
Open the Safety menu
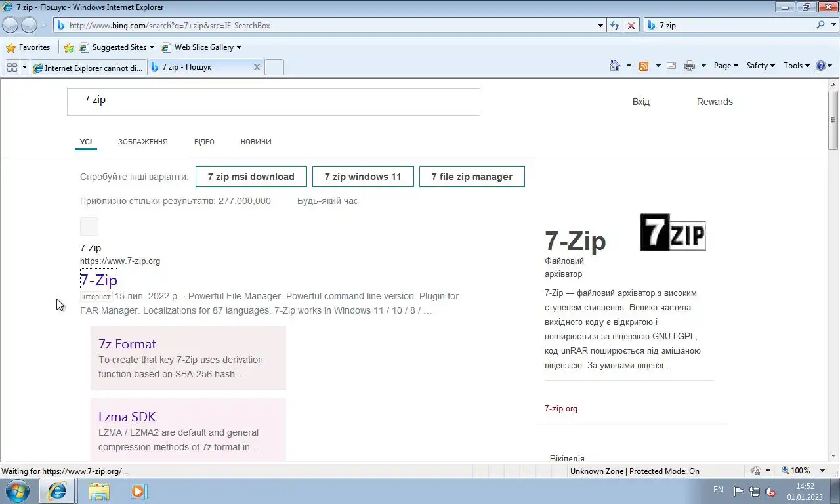click(761, 66)
